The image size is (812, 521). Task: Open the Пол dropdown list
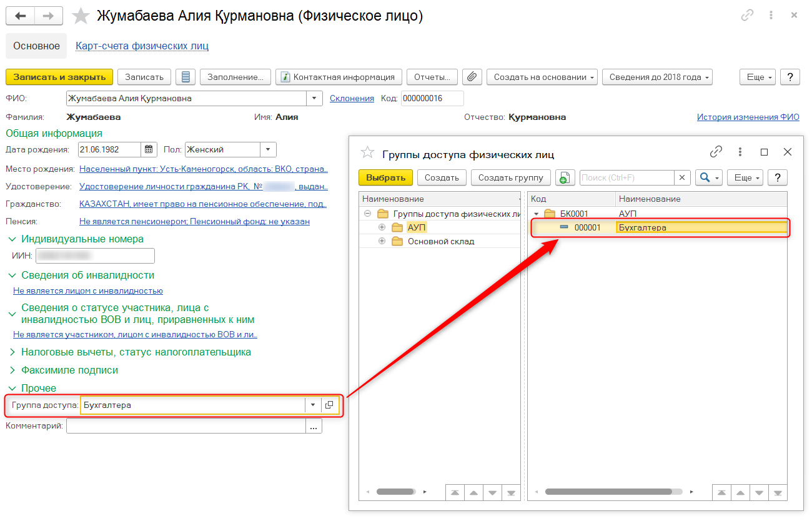tap(267, 149)
